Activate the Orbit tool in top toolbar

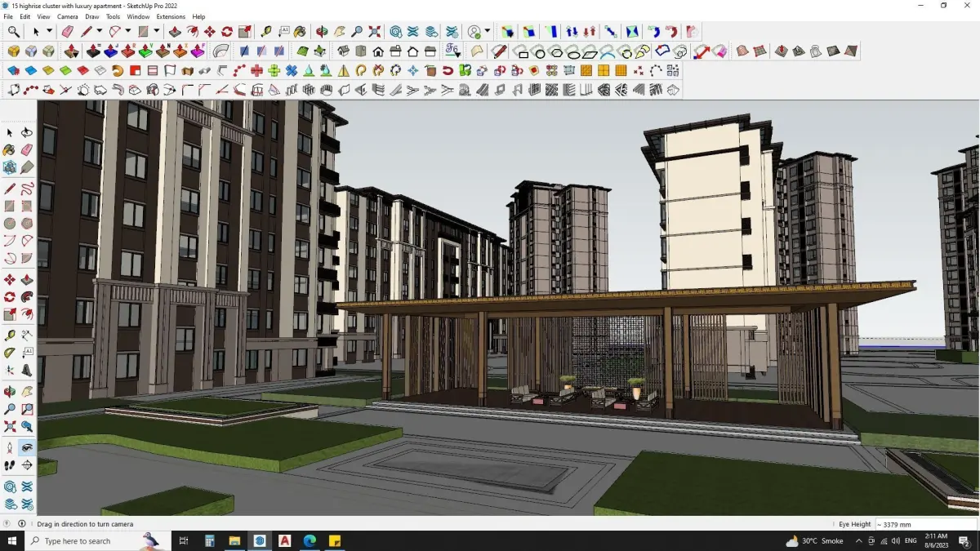click(322, 32)
